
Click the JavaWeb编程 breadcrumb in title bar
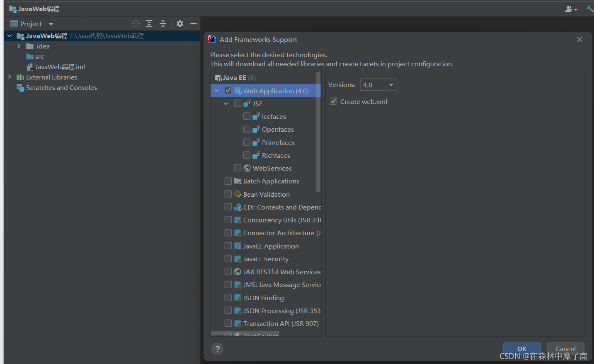34,9
